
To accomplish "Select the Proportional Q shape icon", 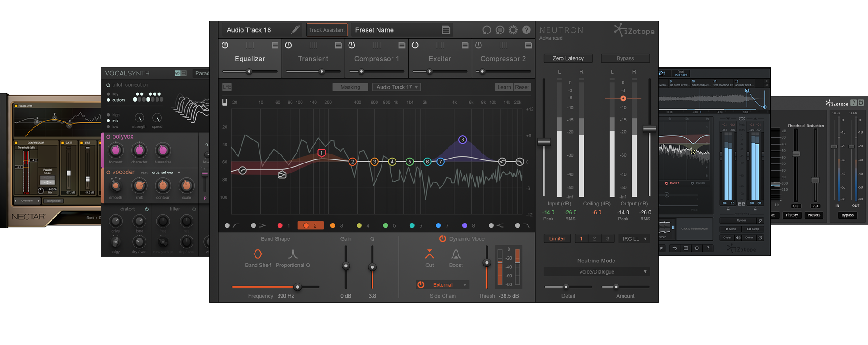I will [x=293, y=254].
